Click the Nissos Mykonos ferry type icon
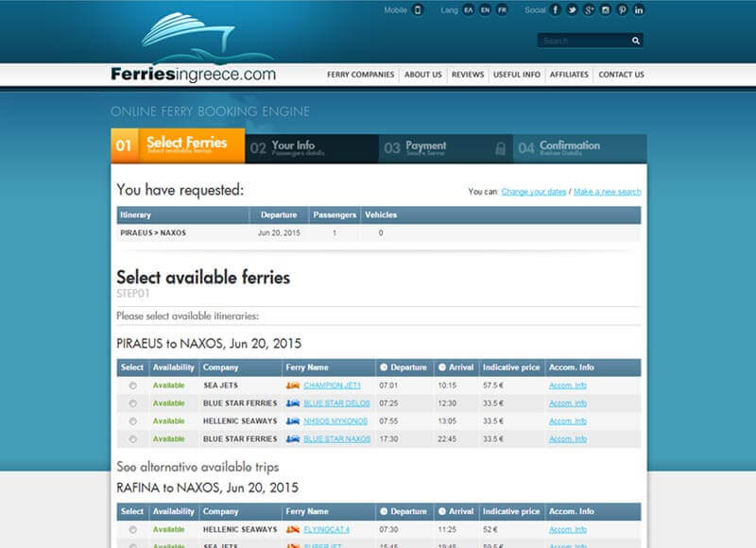 (x=293, y=421)
